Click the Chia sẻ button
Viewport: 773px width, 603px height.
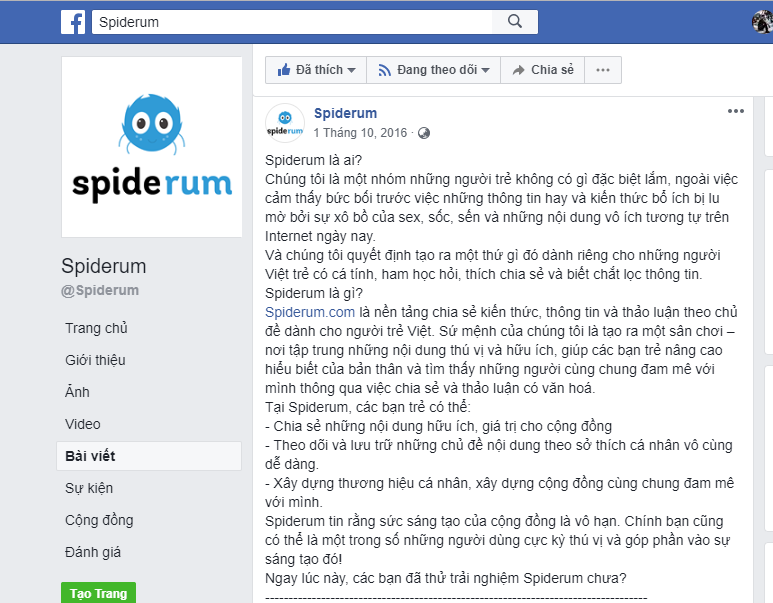[x=542, y=70]
